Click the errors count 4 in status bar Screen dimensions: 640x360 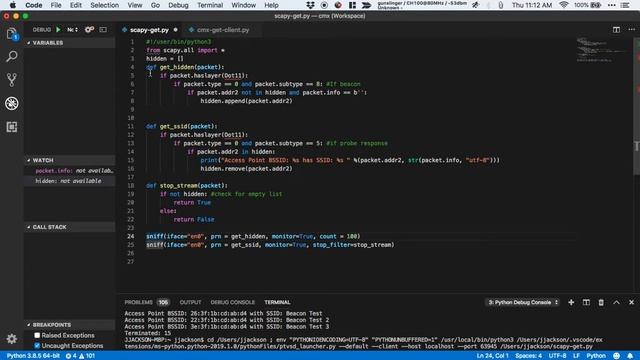pyautogui.click(x=71, y=356)
